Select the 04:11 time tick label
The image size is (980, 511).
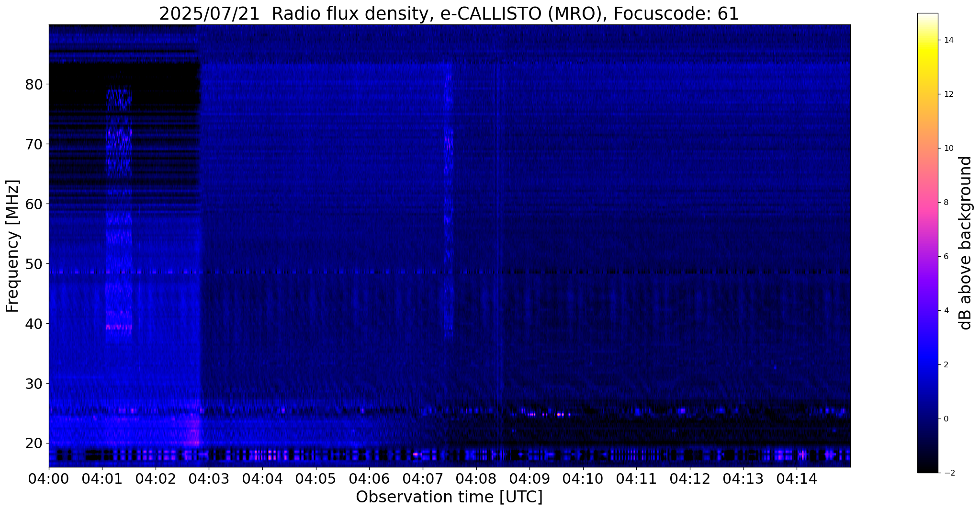pos(636,479)
